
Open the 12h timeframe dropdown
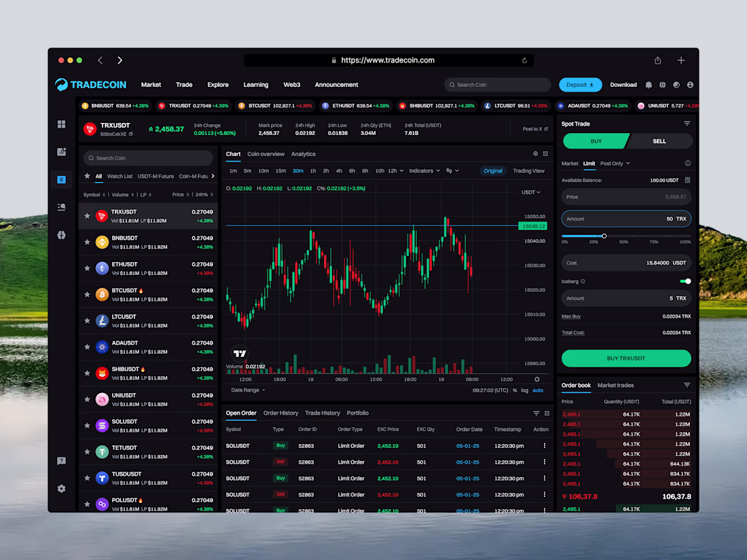[396, 171]
